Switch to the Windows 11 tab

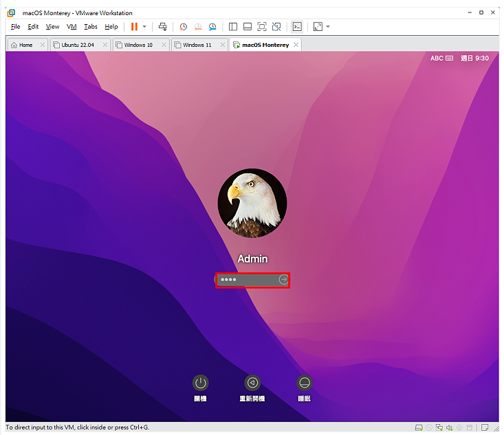(x=197, y=45)
